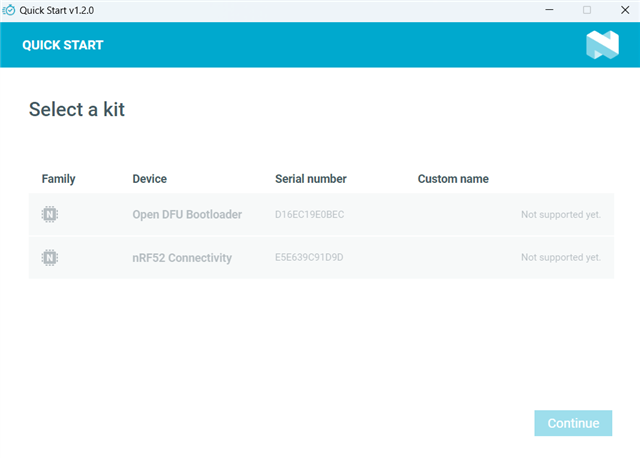
Task: Close the Quick Start window
Action: (x=625, y=10)
